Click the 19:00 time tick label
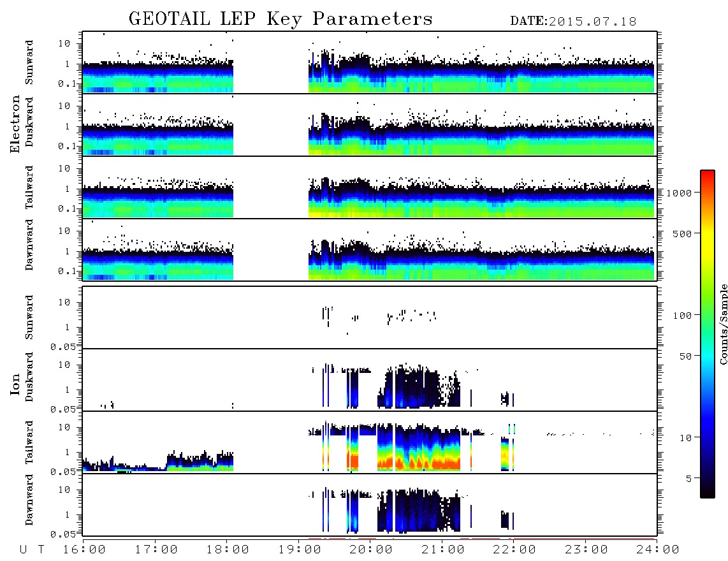This screenshot has height=561, width=728. click(x=300, y=550)
